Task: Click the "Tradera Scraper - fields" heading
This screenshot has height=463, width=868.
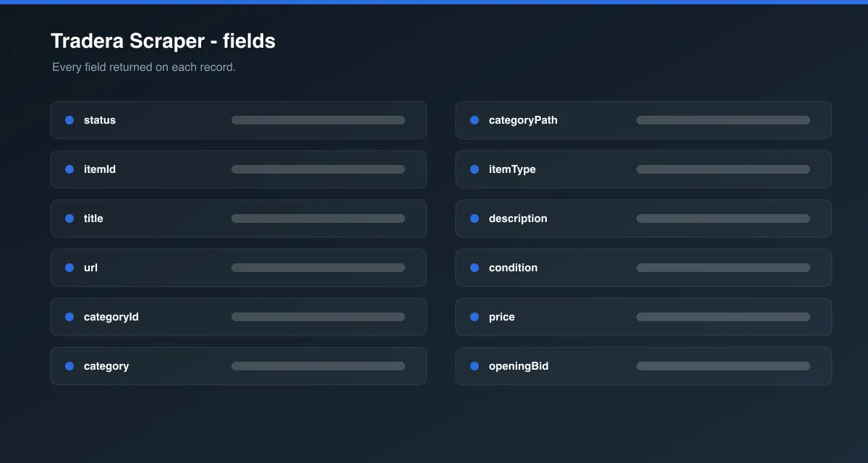Action: 163,41
